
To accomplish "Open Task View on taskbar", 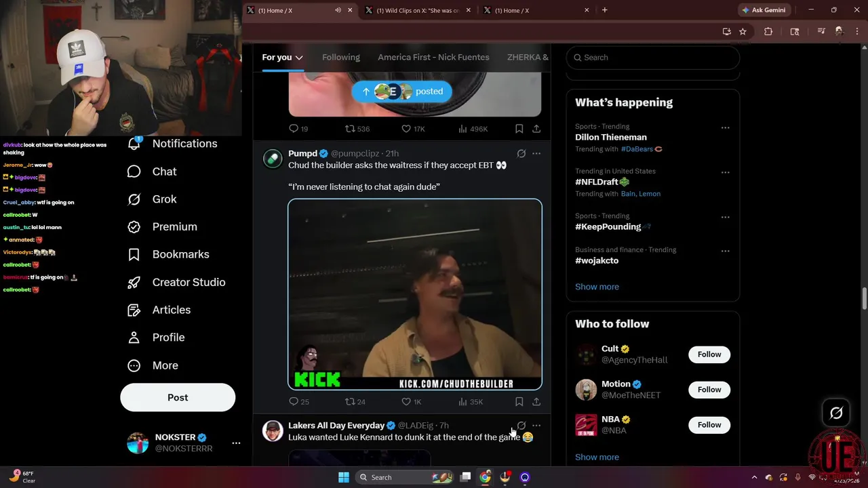I will click(x=465, y=477).
